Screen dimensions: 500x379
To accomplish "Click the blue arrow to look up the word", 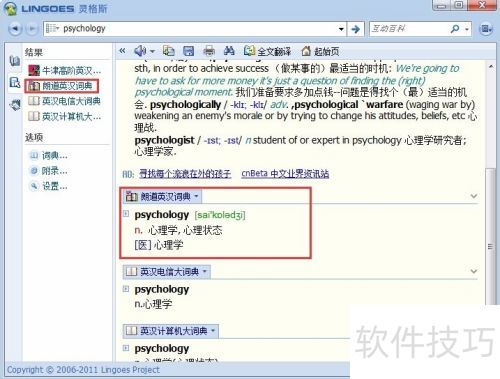I will click(x=356, y=29).
